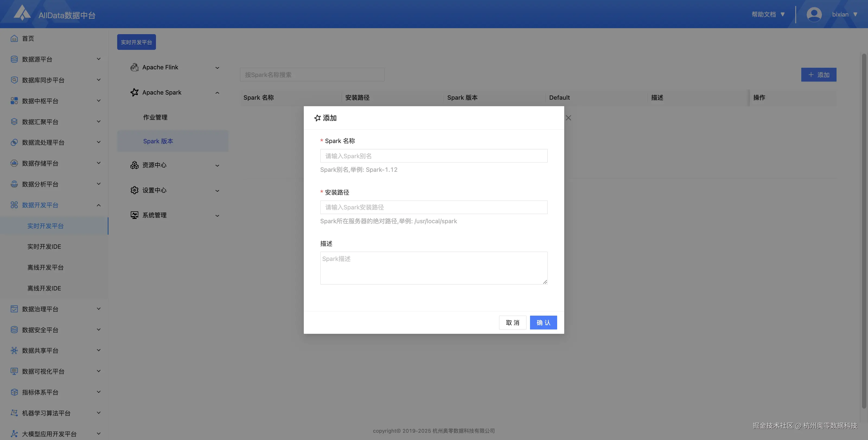
Task: Collapse the Apache Spark section
Action: point(217,93)
